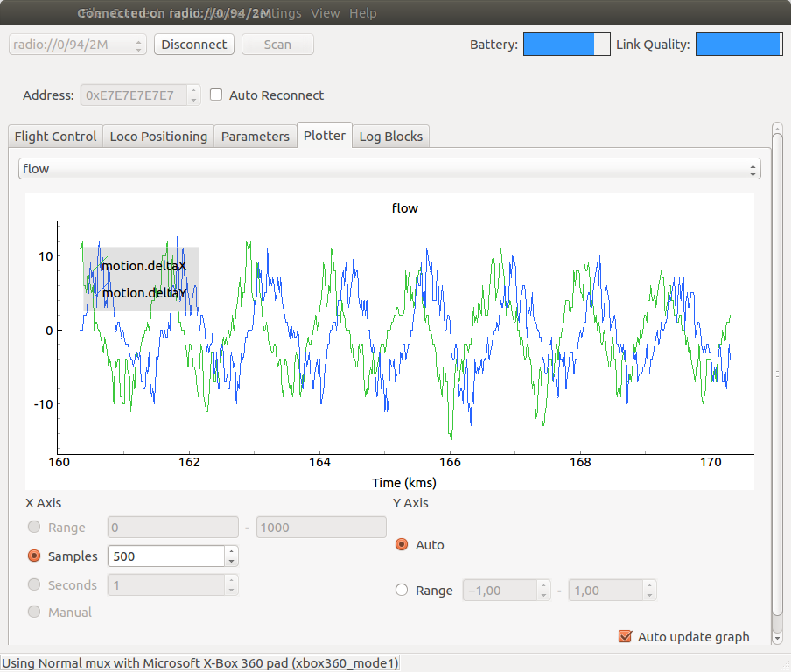
Task: Switch to Parameters tab
Action: coord(255,136)
